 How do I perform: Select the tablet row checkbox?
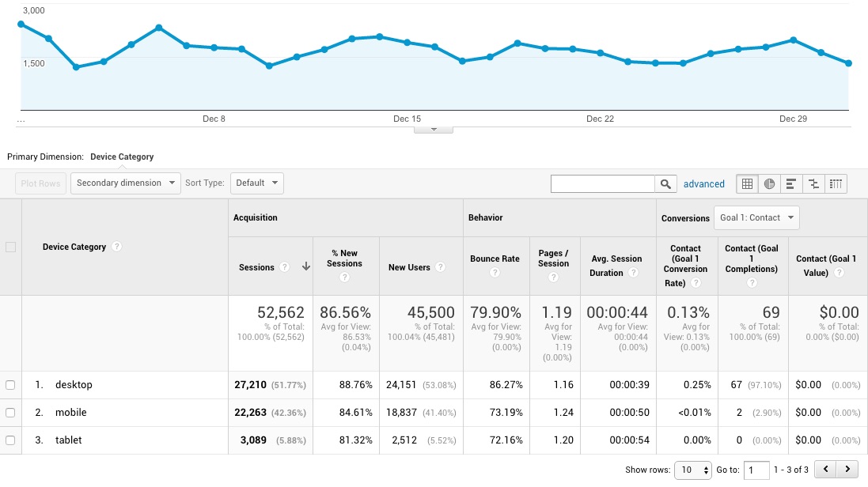[10, 440]
